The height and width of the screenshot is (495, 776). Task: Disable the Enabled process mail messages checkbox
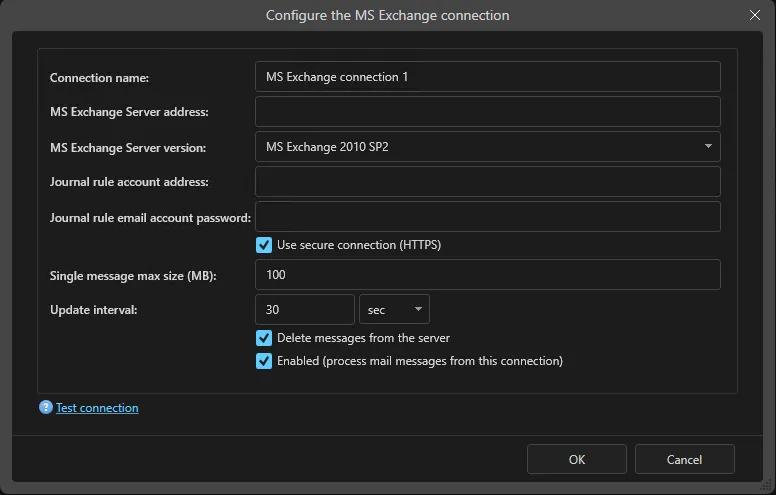264,361
